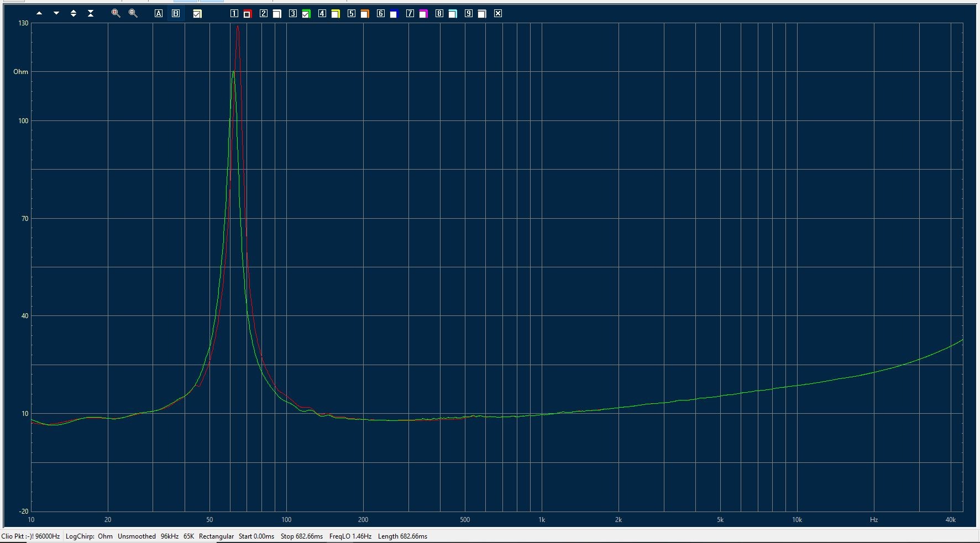Click the '70' Y-axis label
Image resolution: width=980 pixels, height=543 pixels.
pyautogui.click(x=24, y=219)
